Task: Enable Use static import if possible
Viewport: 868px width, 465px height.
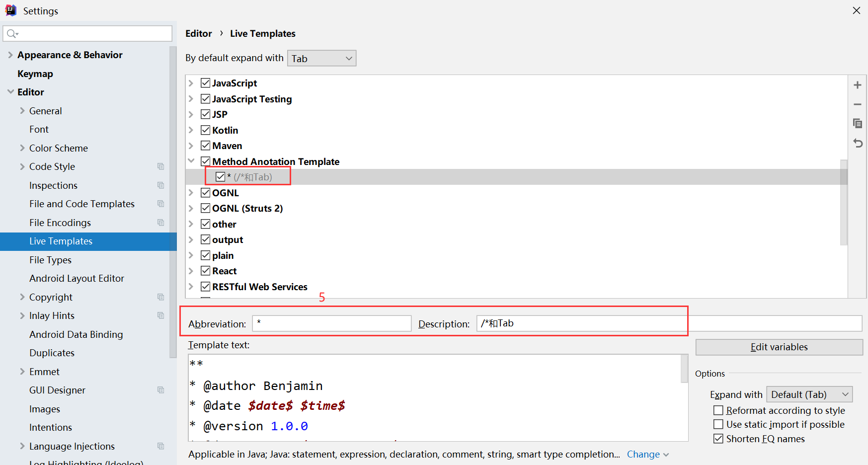Action: pyautogui.click(x=718, y=424)
